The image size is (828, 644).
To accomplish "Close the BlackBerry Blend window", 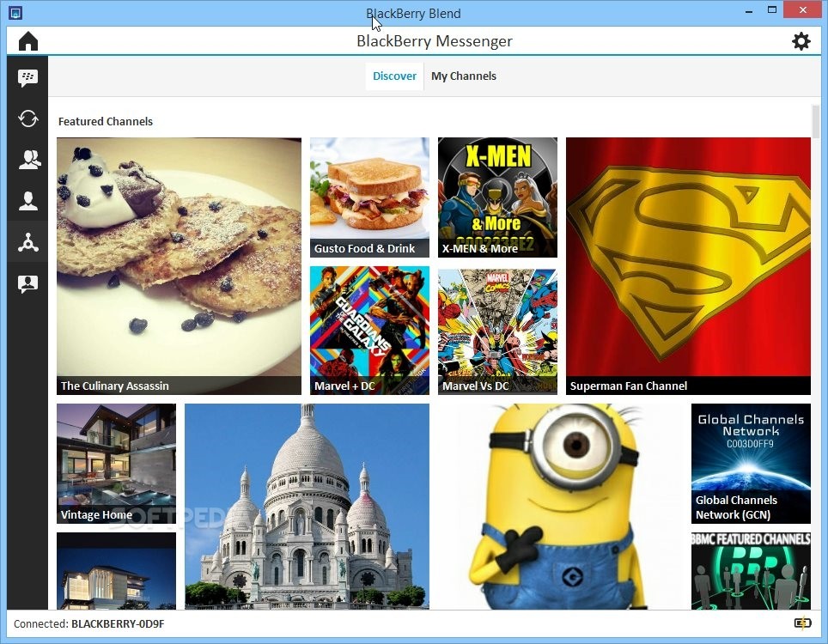I will click(x=802, y=10).
